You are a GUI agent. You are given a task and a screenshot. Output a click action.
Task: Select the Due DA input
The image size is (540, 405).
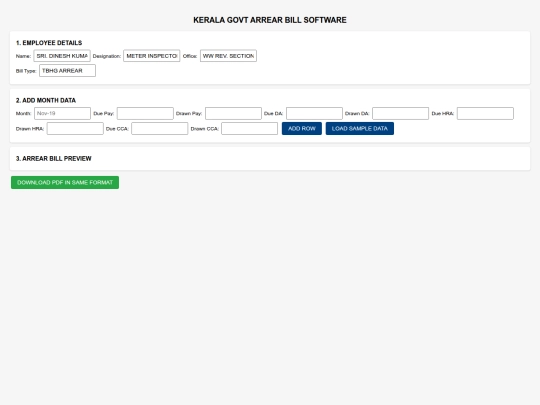tap(314, 113)
